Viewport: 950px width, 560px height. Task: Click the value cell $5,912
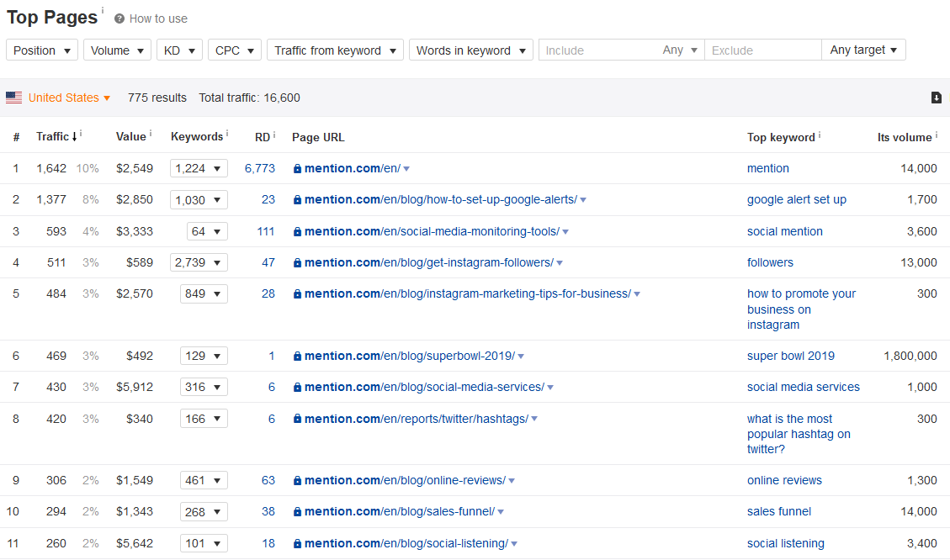tap(135, 387)
